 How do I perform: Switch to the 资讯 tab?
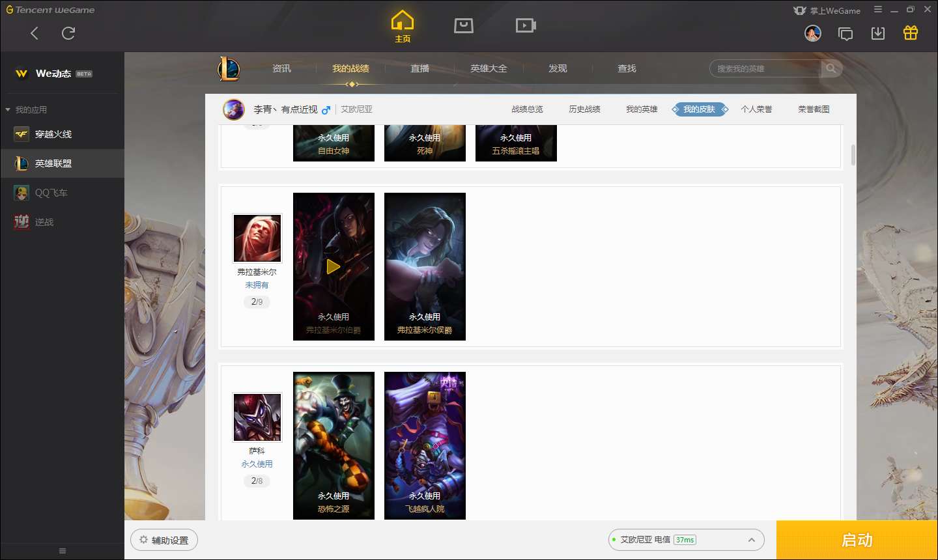281,68
